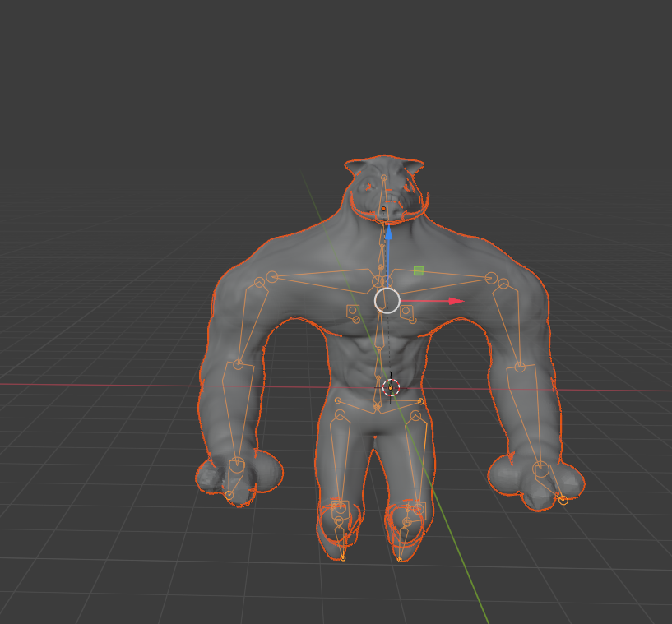Click the 3D cursor at the character's waist

click(391, 388)
